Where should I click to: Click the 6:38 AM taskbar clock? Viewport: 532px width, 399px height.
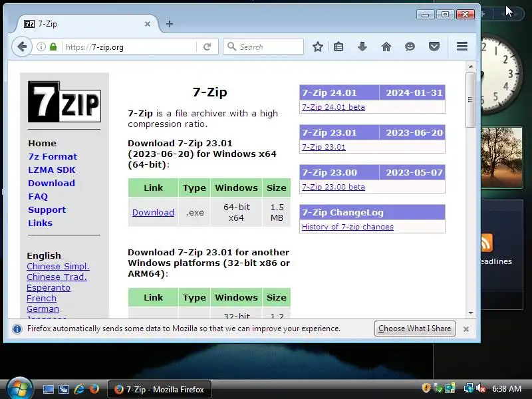pyautogui.click(x=507, y=388)
